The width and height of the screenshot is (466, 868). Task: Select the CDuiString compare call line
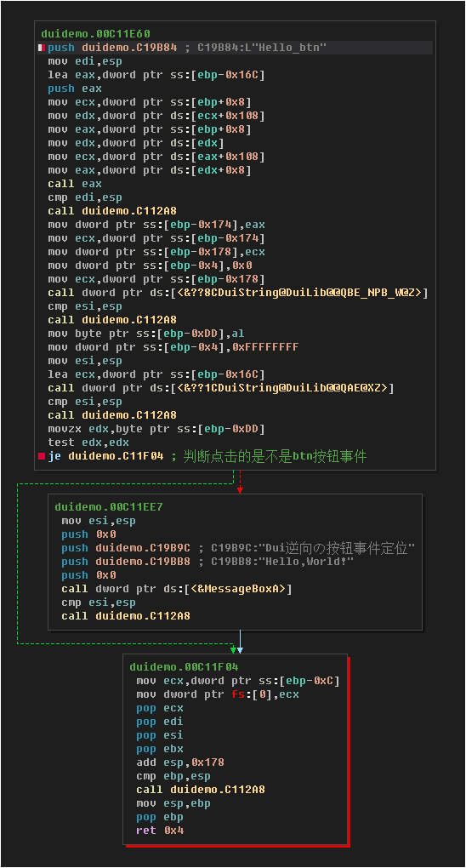238,292
